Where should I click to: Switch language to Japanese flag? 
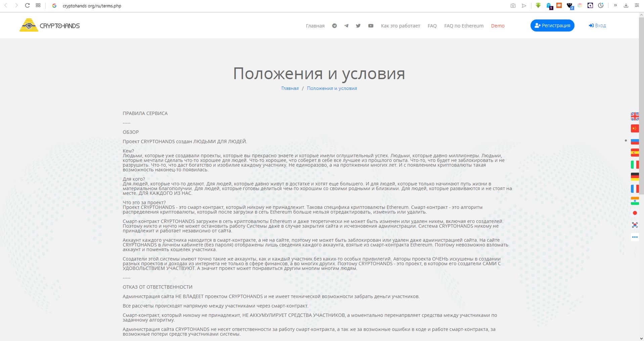click(x=635, y=213)
